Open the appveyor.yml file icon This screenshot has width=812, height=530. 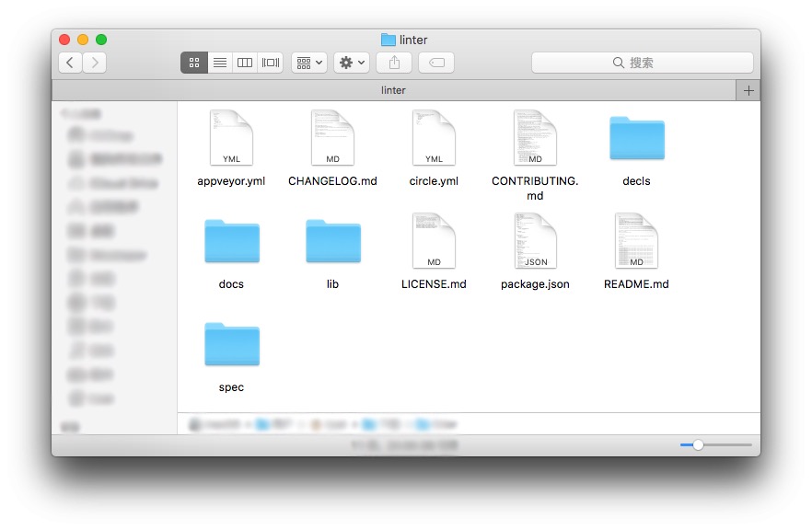pyautogui.click(x=231, y=138)
